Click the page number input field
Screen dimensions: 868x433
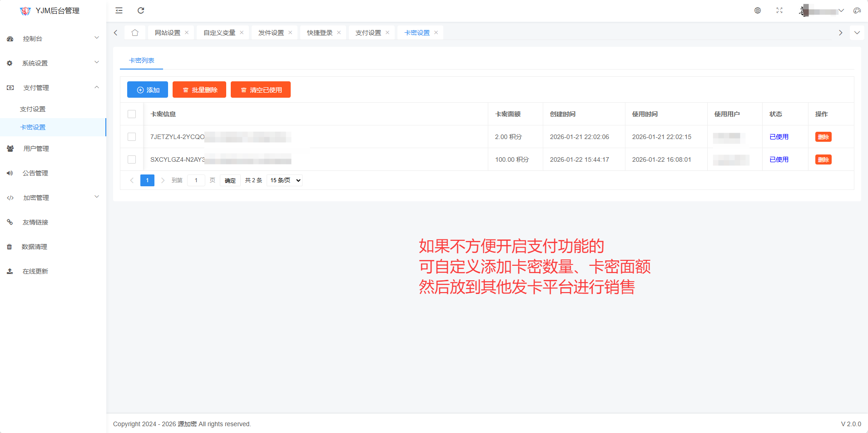click(196, 180)
